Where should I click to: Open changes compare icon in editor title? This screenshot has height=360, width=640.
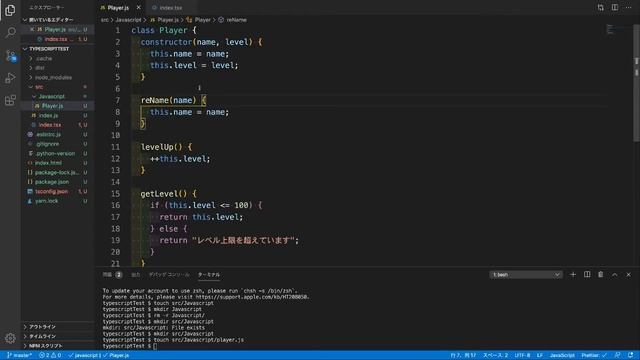pos(600,7)
